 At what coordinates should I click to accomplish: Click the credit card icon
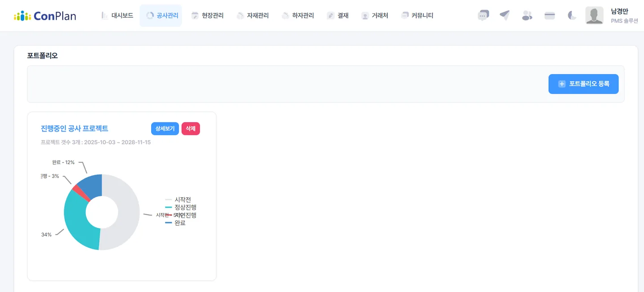[550, 16]
